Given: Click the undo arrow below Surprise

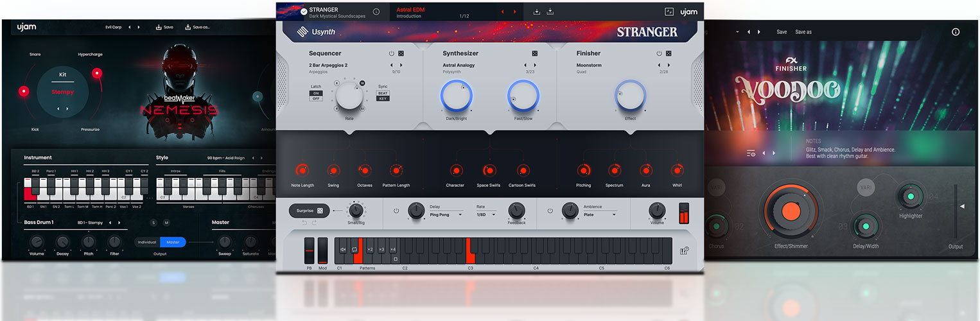Looking at the screenshot, I should pos(305,222).
